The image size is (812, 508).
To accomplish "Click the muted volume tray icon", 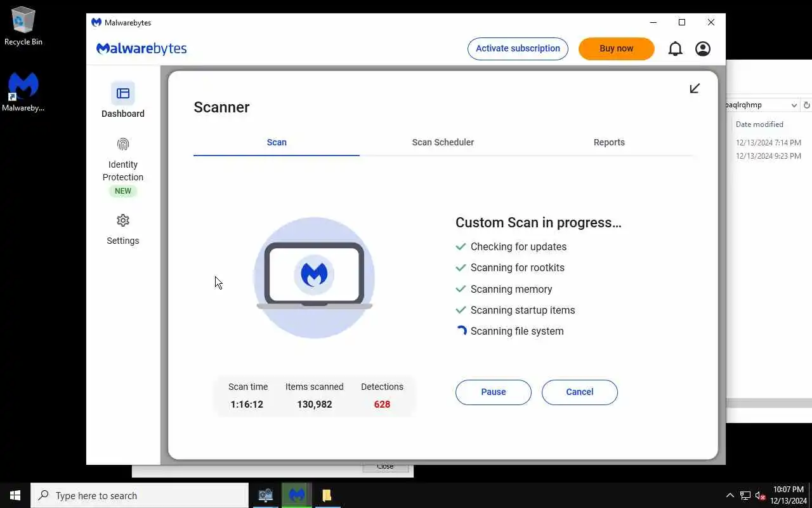I will click(761, 495).
